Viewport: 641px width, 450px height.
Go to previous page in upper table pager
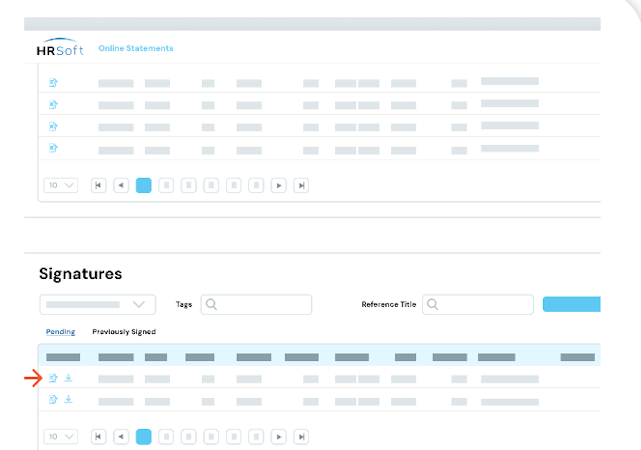point(121,186)
